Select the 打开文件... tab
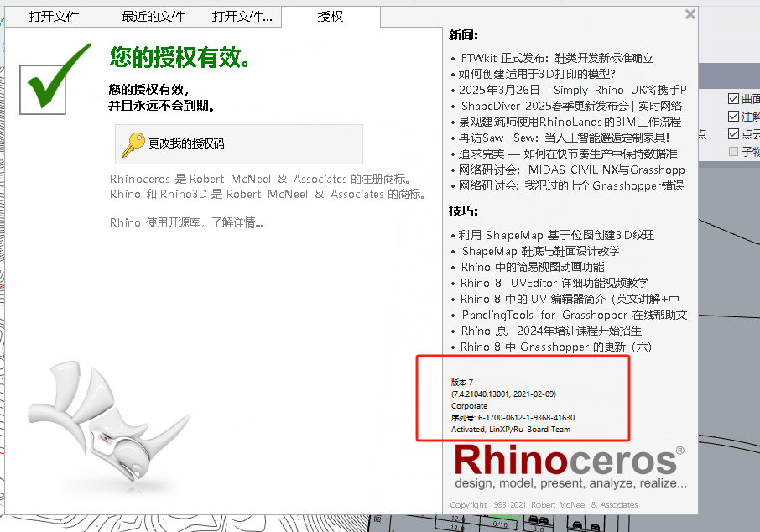760x532 pixels. 242,17
